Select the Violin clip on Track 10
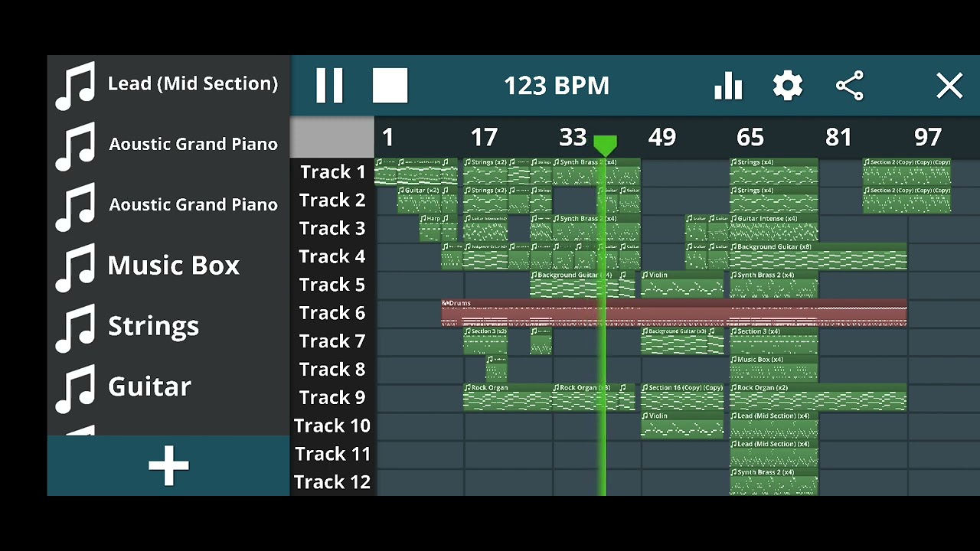This screenshot has width=980, height=551. [681, 426]
